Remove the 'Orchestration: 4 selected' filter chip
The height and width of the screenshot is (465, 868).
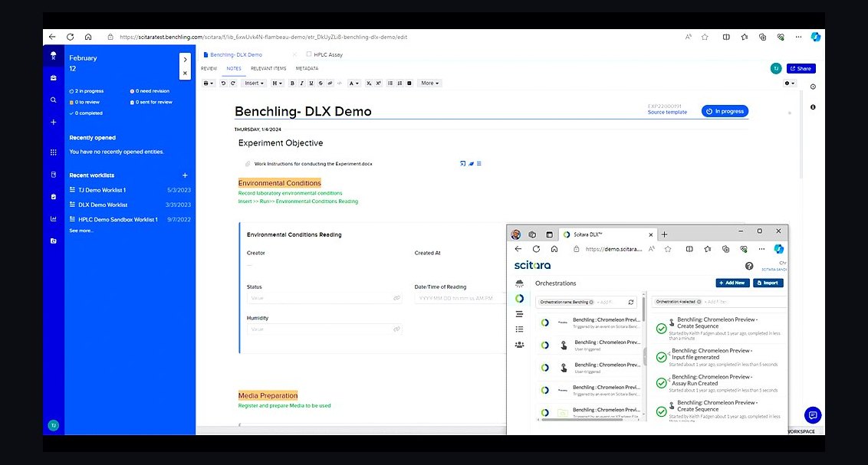coord(699,302)
